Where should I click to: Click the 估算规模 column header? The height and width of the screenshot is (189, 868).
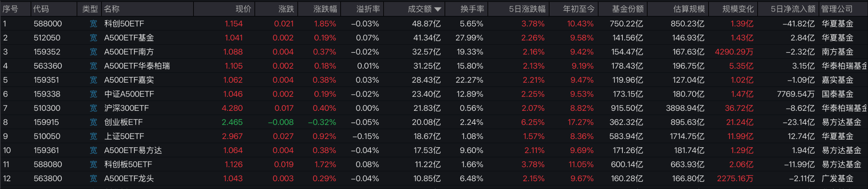click(689, 9)
